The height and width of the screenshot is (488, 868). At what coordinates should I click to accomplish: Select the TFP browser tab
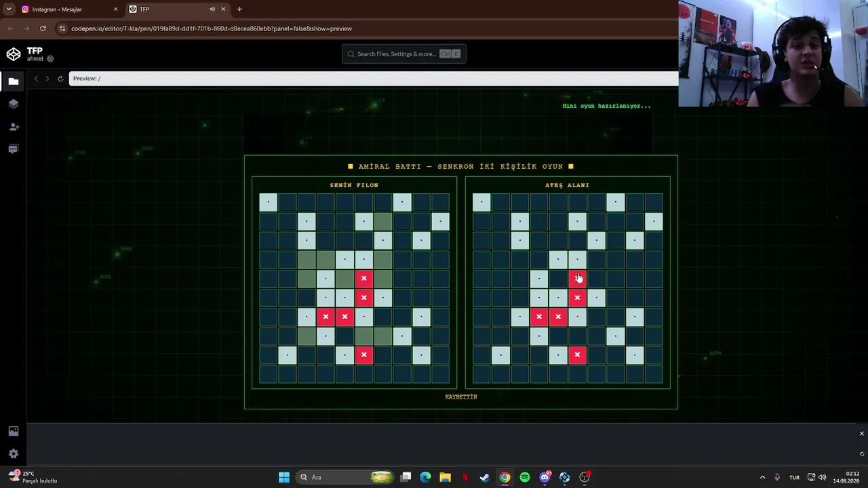pyautogui.click(x=178, y=9)
